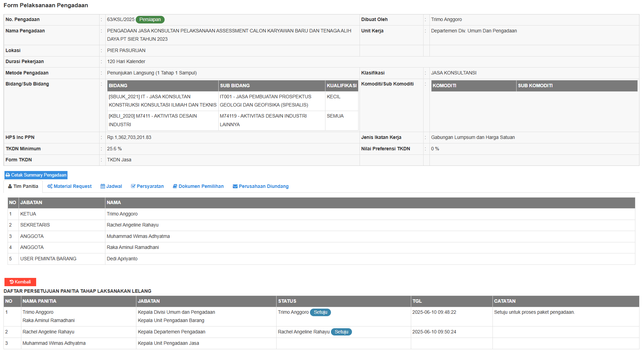Show the Dokumen Pemilihan tab
The width and height of the screenshot is (644, 351).
(201, 187)
